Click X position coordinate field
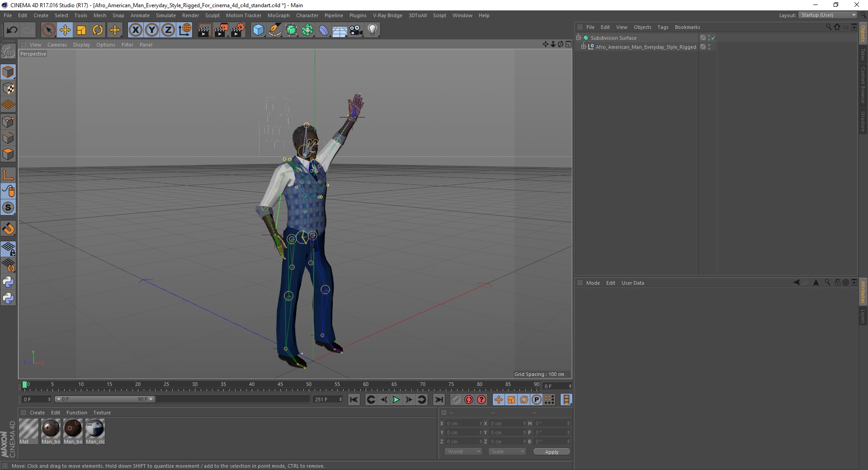868x470 pixels. click(463, 423)
